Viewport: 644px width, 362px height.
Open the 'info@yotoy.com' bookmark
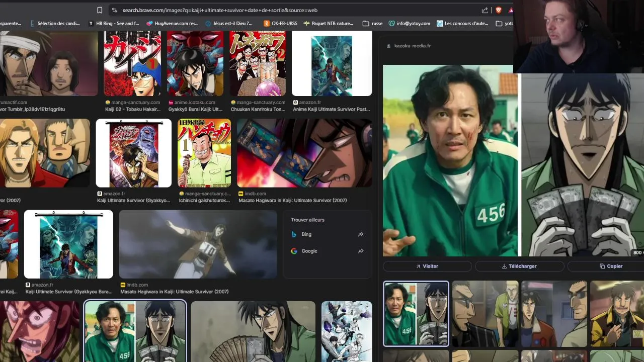coord(409,23)
